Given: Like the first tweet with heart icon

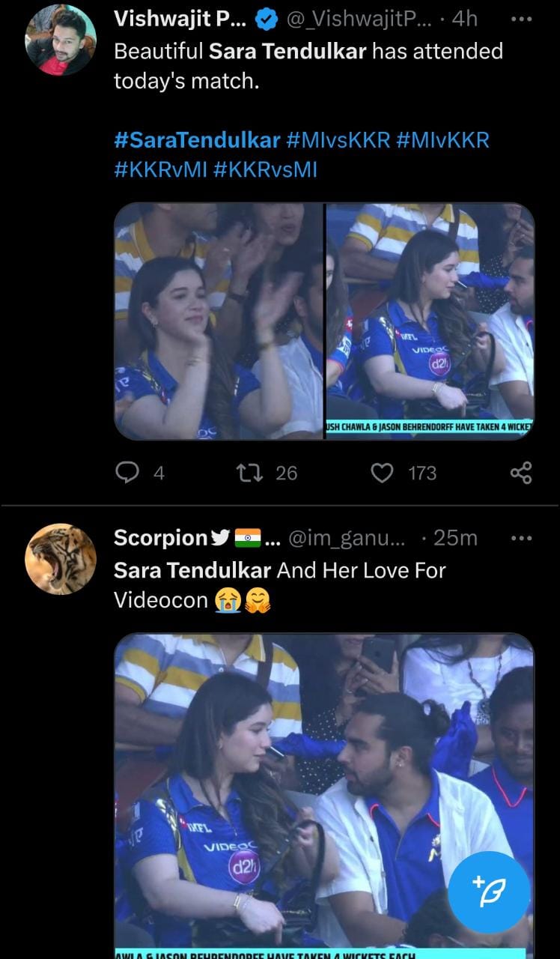Looking at the screenshot, I should 383,473.
